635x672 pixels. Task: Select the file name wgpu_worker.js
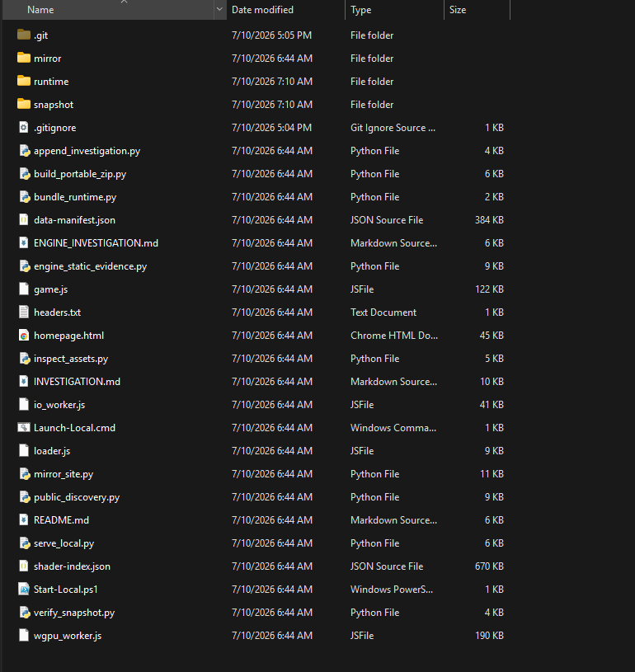[x=68, y=636]
